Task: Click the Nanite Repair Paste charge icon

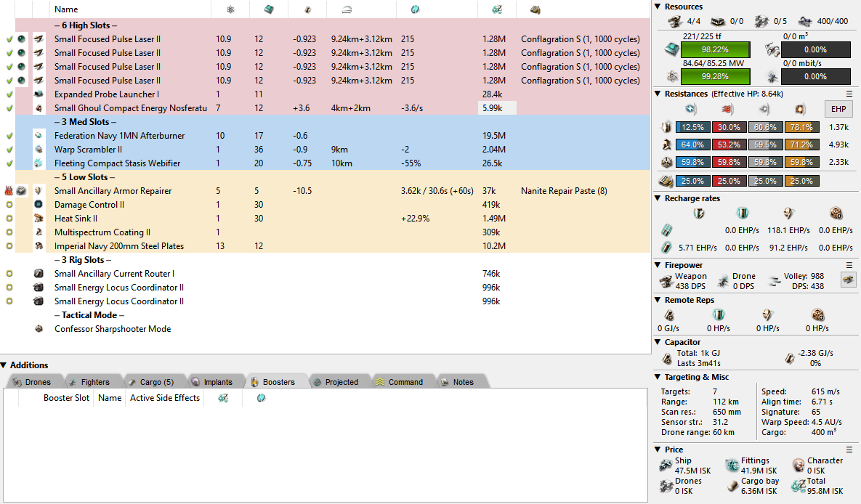Action: (23, 191)
